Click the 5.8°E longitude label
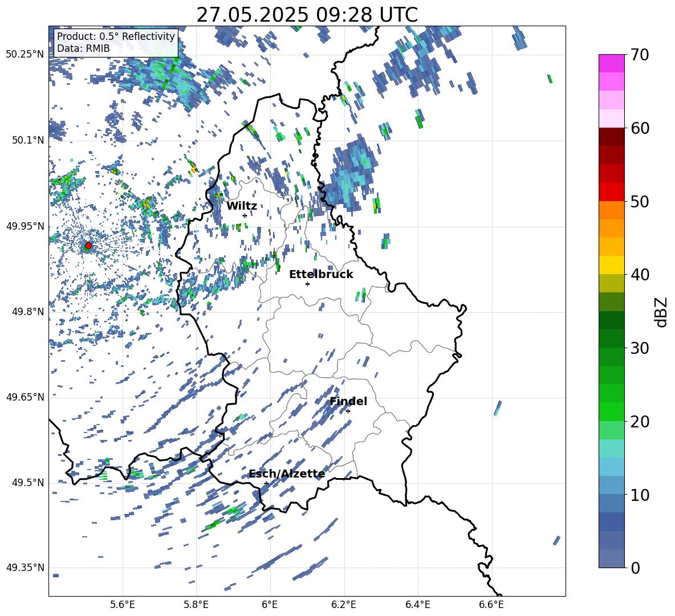675x616 pixels. tap(196, 605)
